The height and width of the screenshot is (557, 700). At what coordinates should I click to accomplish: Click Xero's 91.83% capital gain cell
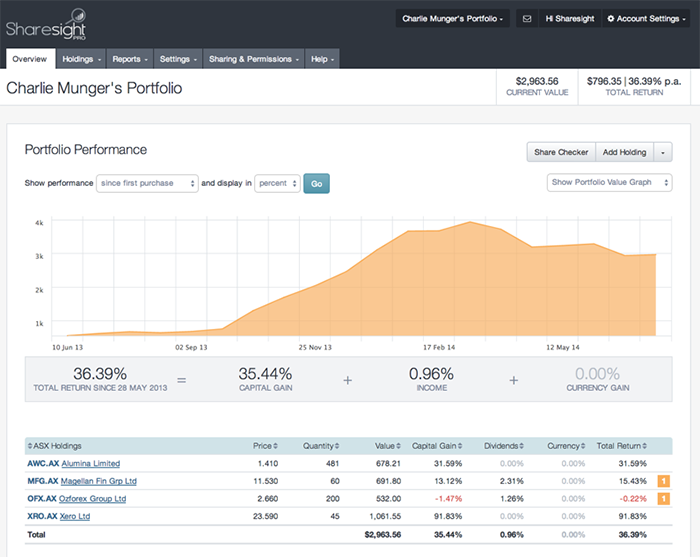448,516
